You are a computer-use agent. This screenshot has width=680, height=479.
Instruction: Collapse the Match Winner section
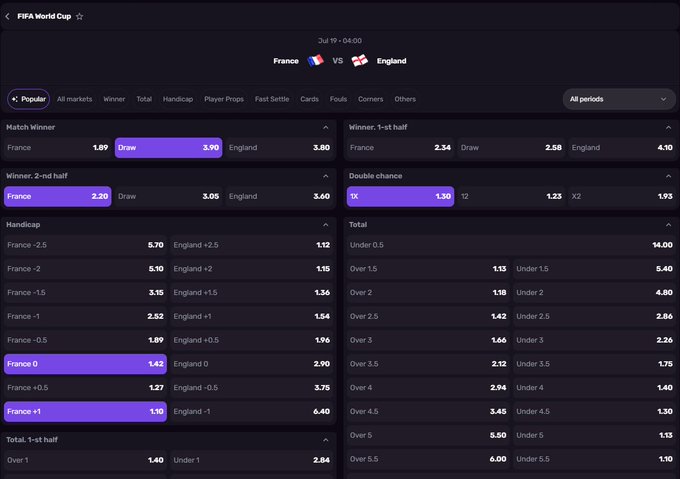(326, 127)
